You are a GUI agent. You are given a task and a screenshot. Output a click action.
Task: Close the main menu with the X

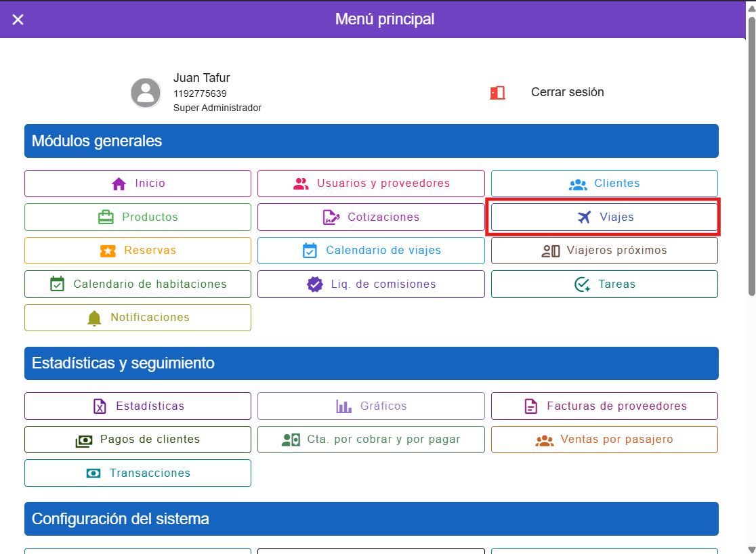(x=18, y=20)
